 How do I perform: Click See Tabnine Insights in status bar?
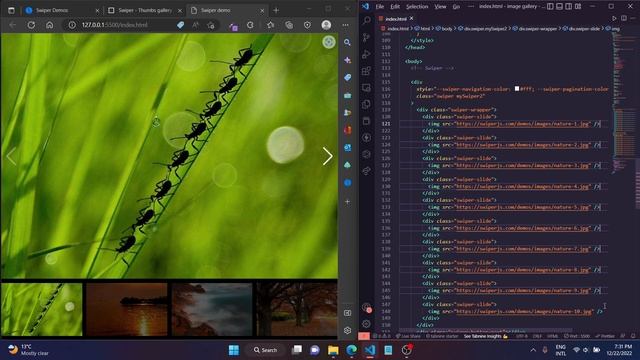coord(486,336)
